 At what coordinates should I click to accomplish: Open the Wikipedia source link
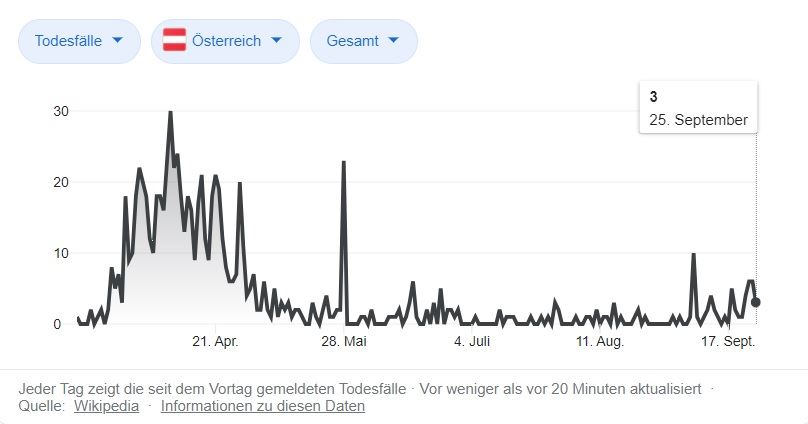pyautogui.click(x=106, y=406)
